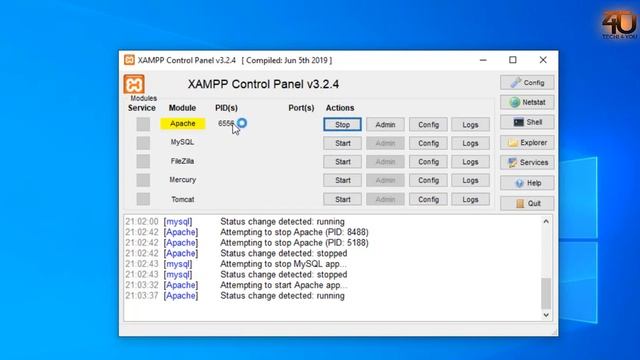Select the highlighted Apache module label
This screenshot has width=640, height=360.
182,123
